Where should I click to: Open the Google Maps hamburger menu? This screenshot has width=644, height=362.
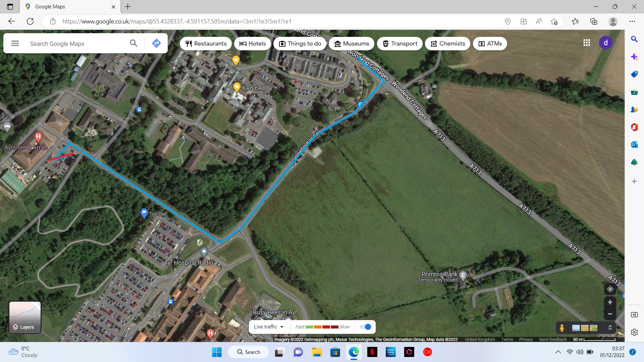(x=15, y=43)
